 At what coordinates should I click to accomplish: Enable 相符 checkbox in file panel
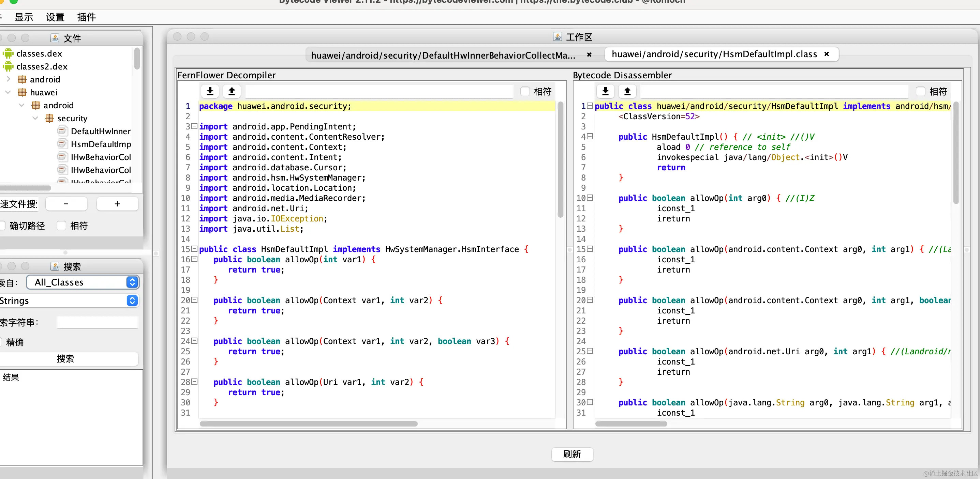click(x=62, y=226)
